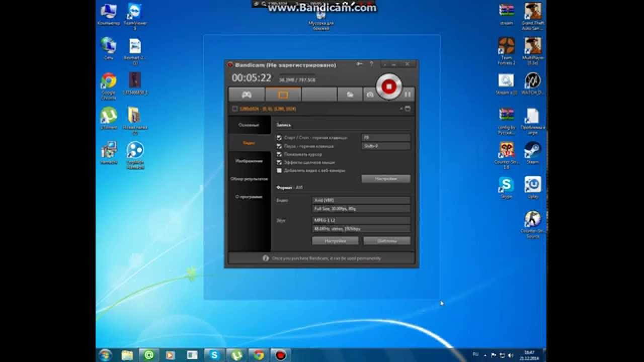
Task: Select the TeamViewer desktop shortcut
Action: pyautogui.click(x=134, y=16)
